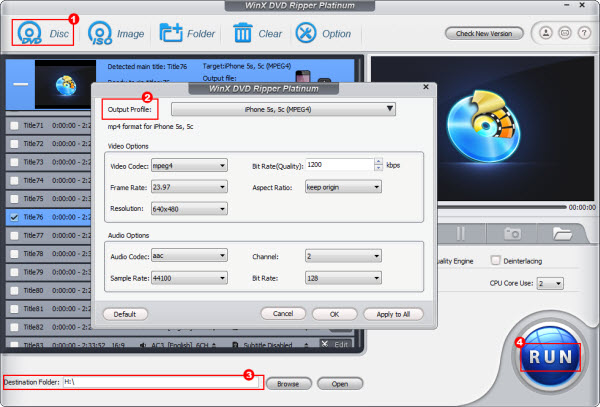
Task: Click Check New Version button
Action: coord(484,33)
